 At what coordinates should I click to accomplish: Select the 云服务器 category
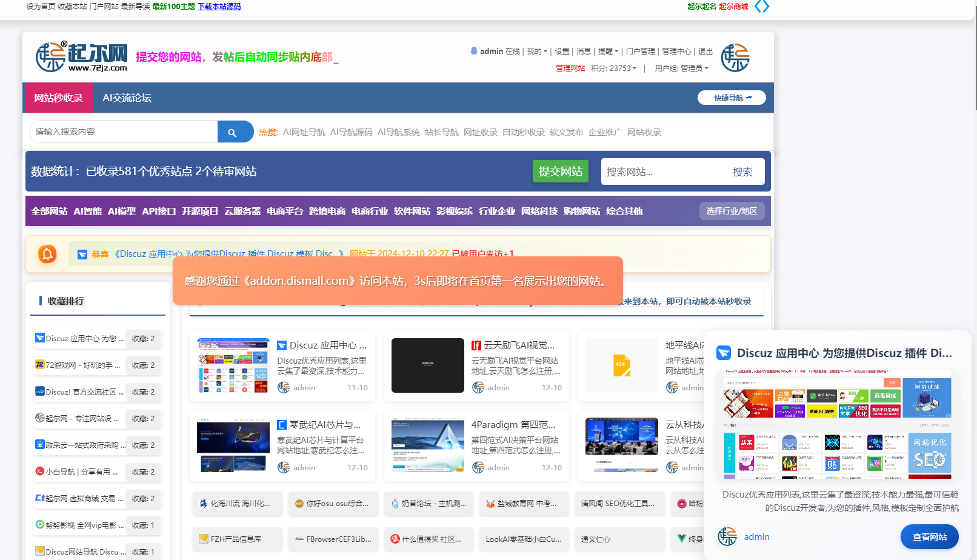pos(242,212)
